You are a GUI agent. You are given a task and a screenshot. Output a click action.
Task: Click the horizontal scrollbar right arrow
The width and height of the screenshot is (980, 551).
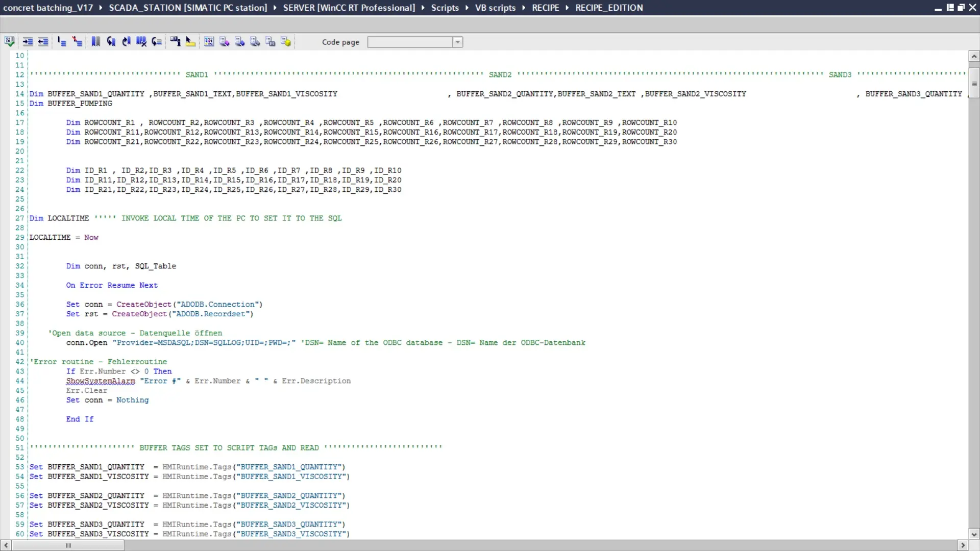pyautogui.click(x=963, y=545)
